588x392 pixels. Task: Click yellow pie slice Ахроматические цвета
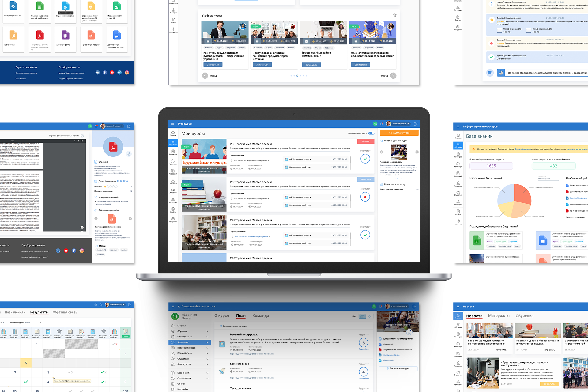pyautogui.click(x=506, y=209)
